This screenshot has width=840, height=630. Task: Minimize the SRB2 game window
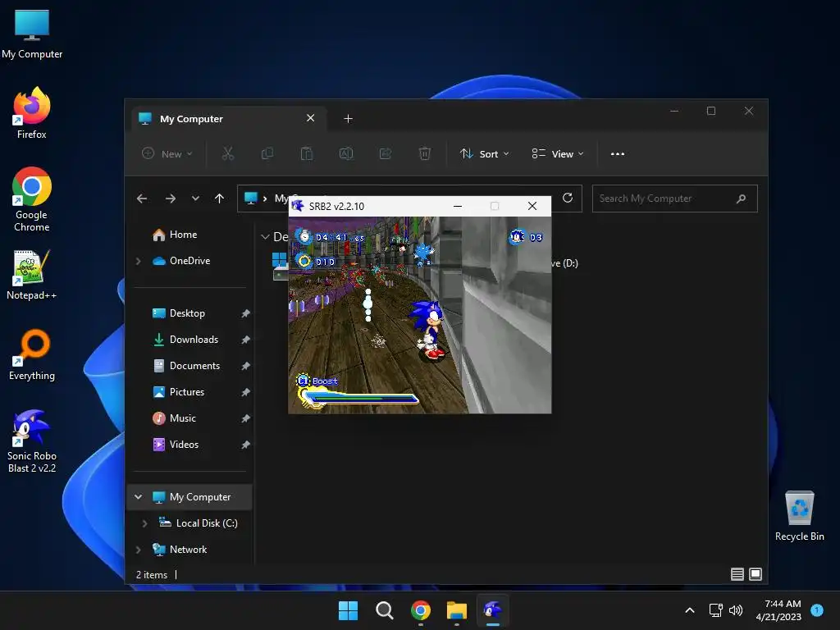point(458,206)
